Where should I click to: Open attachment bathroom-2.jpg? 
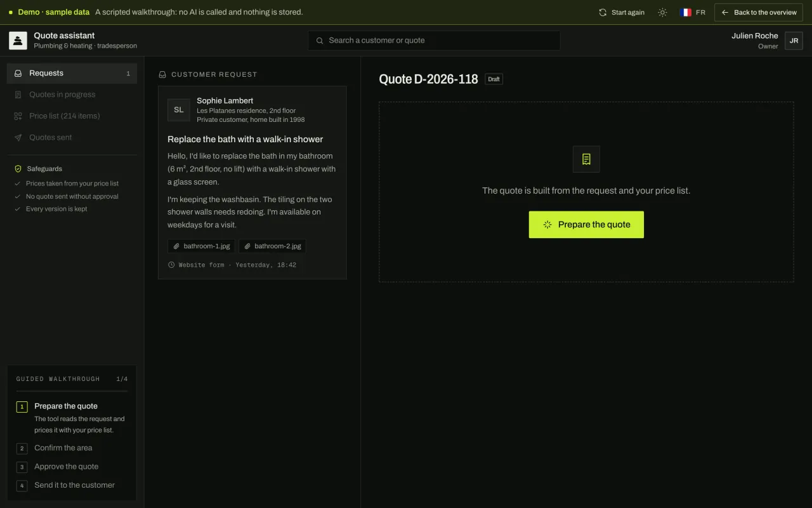click(x=273, y=246)
